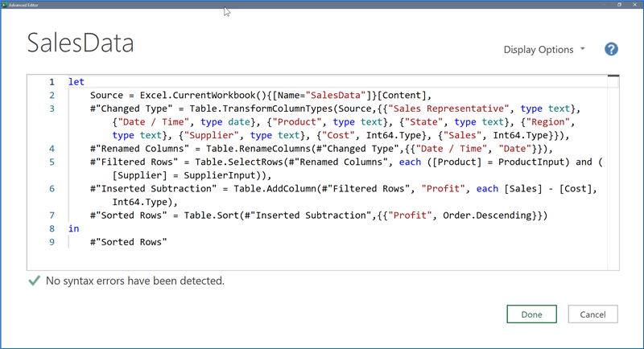
Task: Close the Advanced Editor window
Action: point(637,4)
